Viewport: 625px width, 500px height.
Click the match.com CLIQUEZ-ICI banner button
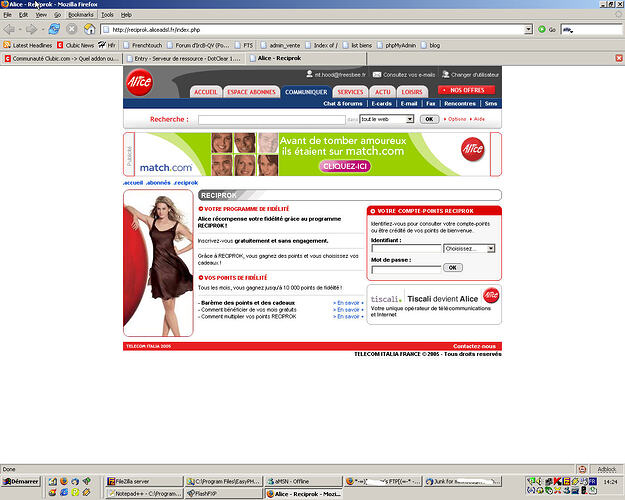click(x=344, y=166)
